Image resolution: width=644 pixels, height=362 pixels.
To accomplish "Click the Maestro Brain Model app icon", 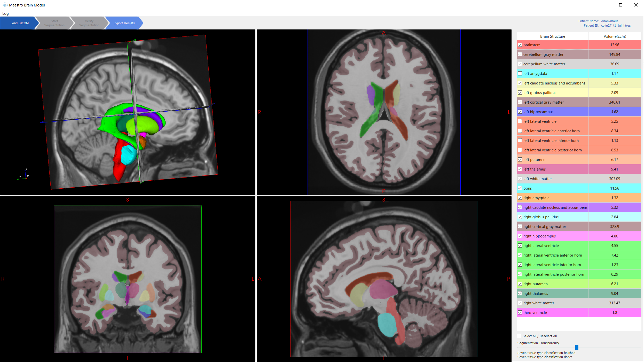I will (5, 5).
